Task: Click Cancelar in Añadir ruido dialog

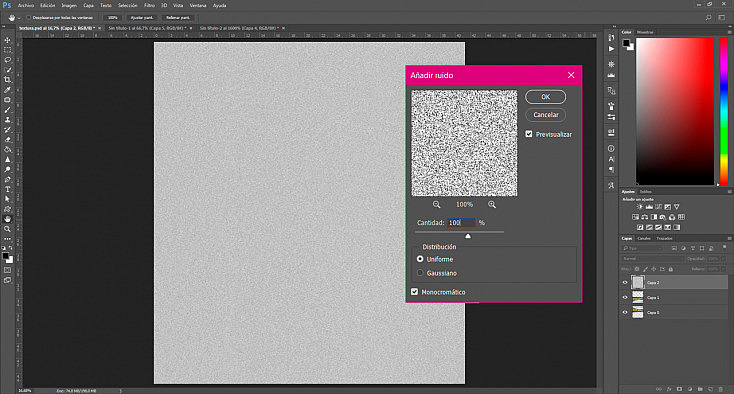Action: [x=546, y=115]
